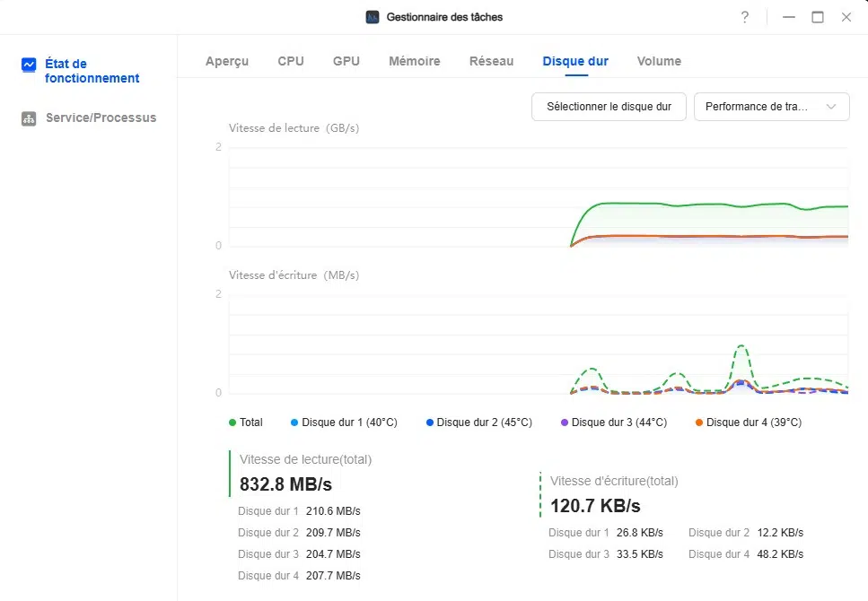Image resolution: width=868 pixels, height=601 pixels.
Task: Click the Gestionnaire des tâches title icon
Action: pos(373,17)
